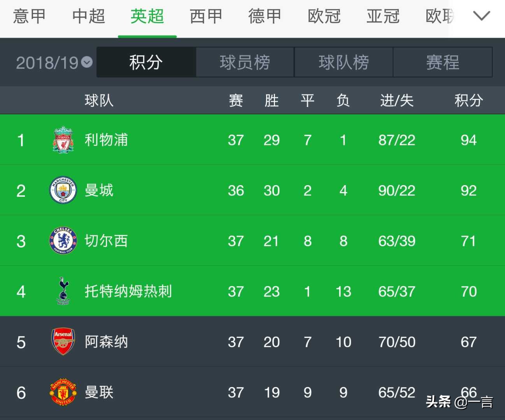Image resolution: width=505 pixels, height=420 pixels.
Task: Click the Liverpool club crest
Action: (63, 140)
